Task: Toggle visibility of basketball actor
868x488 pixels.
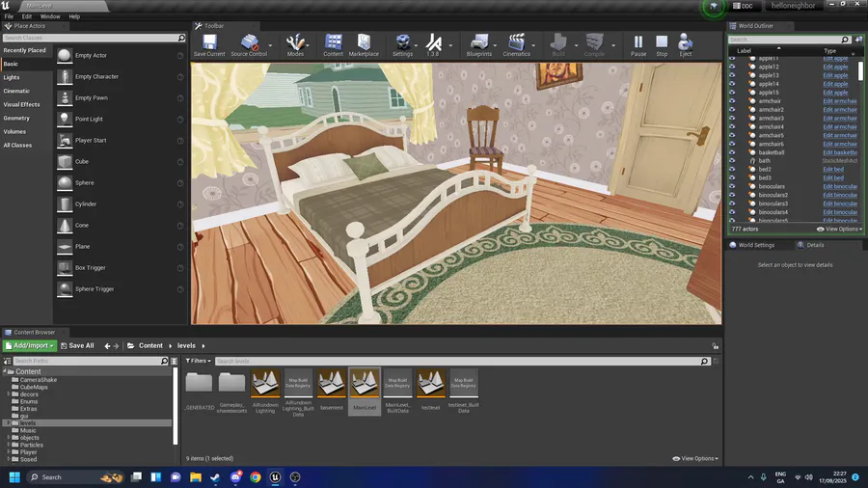Action: coord(732,152)
